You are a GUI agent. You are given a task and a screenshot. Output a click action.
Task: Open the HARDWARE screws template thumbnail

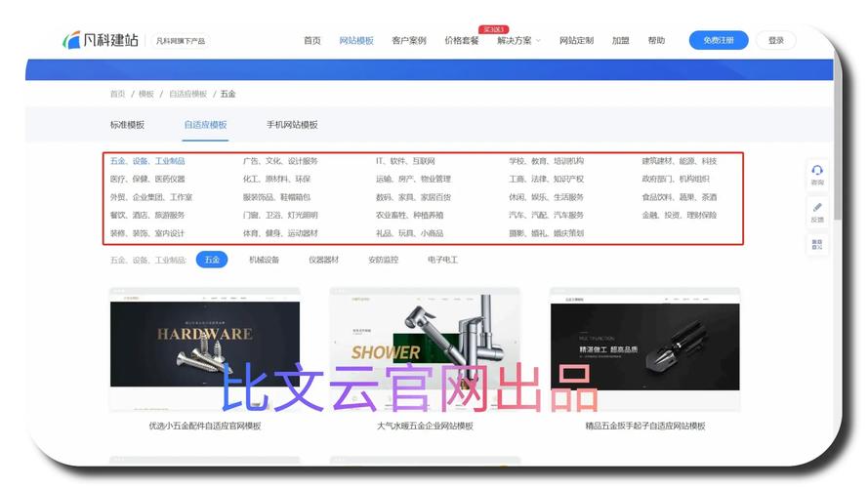coord(205,349)
